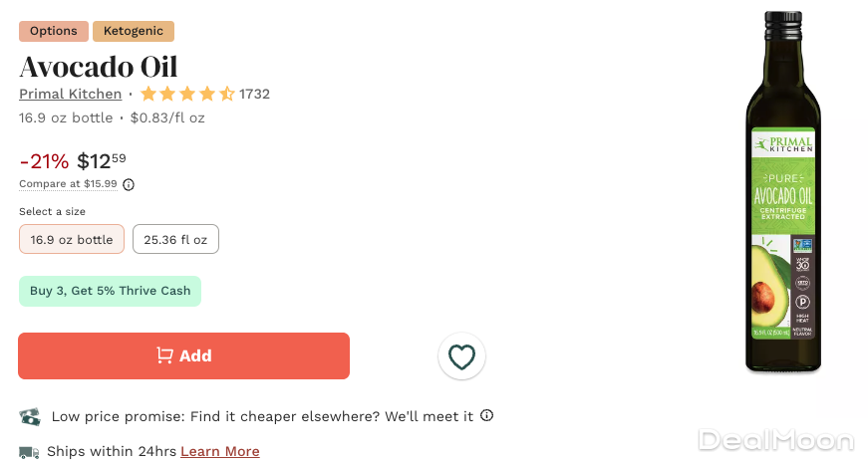Click the Avocado Oil product title
This screenshot has width=868, height=464.
[99, 67]
